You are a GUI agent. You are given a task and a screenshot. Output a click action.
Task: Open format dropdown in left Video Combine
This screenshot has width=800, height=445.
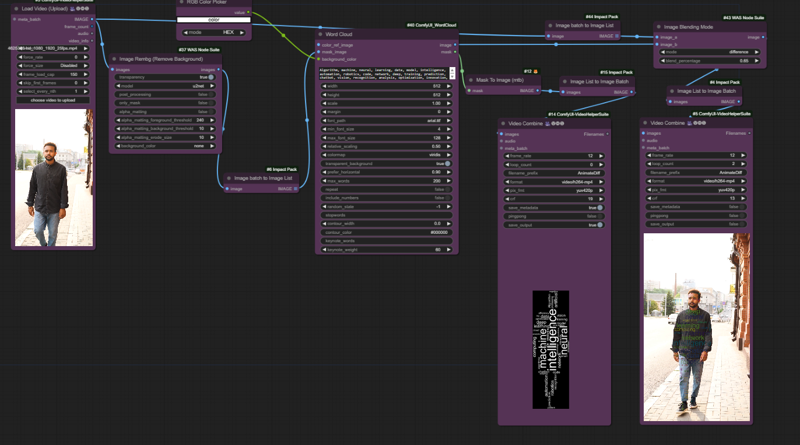tap(554, 182)
